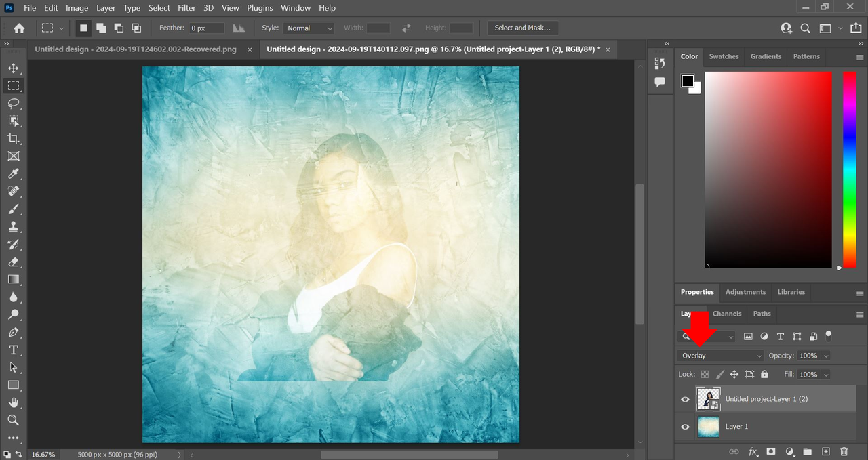Open the Fill slider dropdown arrow
Image resolution: width=868 pixels, height=460 pixels.
coord(826,374)
